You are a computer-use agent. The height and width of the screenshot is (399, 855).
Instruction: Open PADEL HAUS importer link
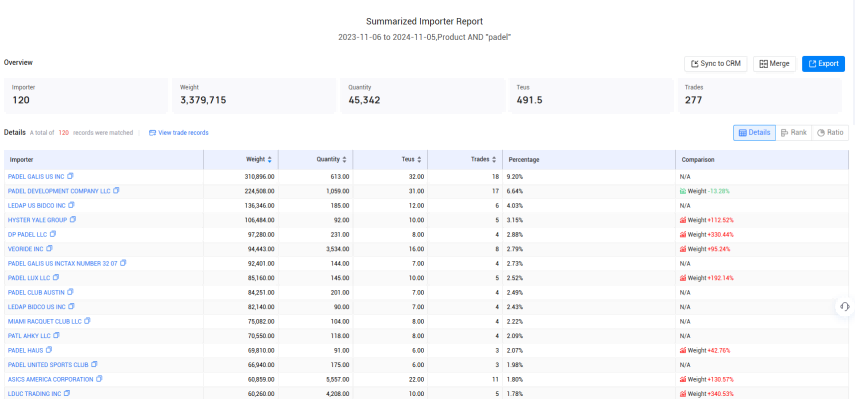[x=25, y=350]
